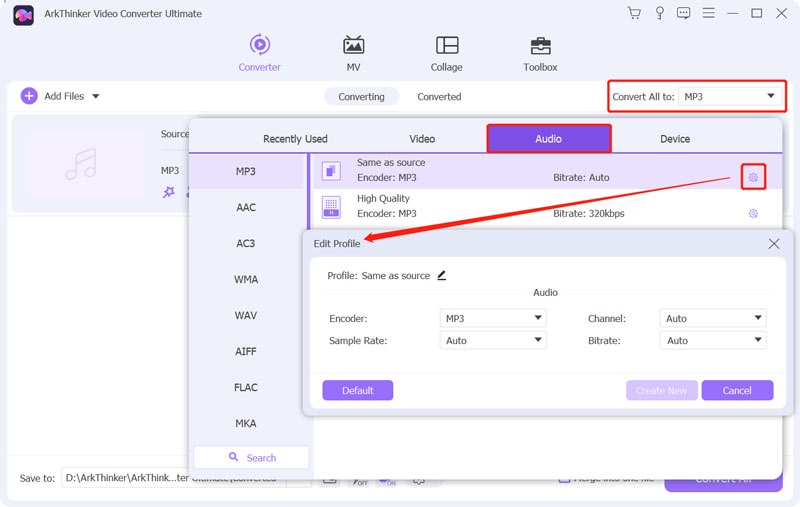Choose WMA in format list
800x507 pixels.
click(x=246, y=279)
